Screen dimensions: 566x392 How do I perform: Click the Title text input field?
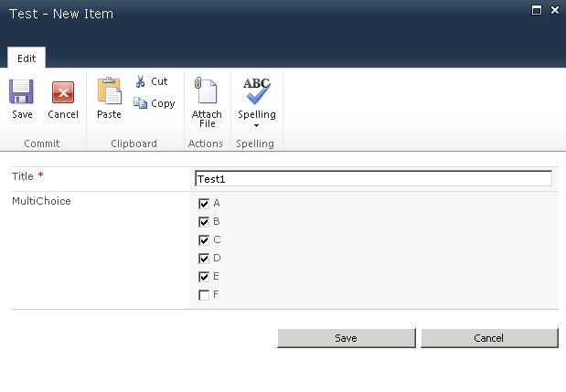point(373,179)
